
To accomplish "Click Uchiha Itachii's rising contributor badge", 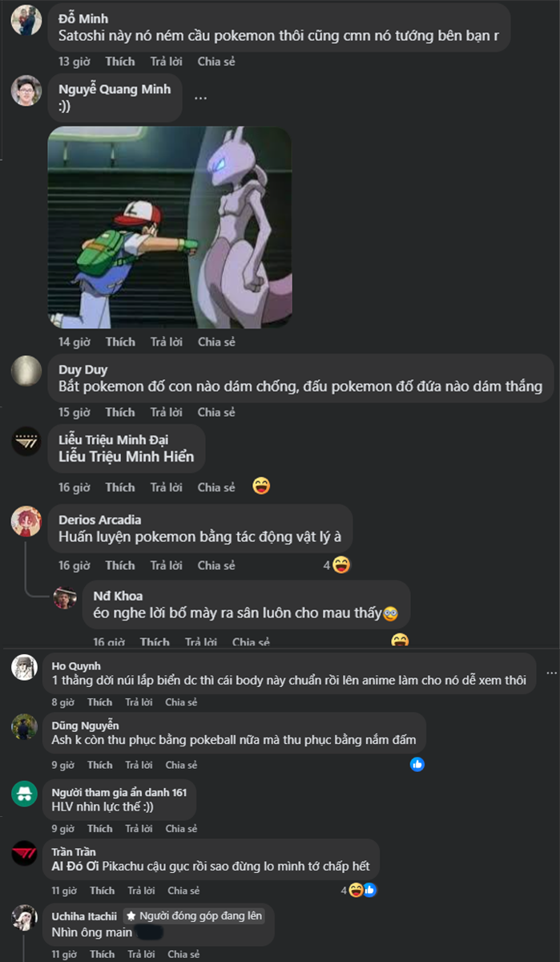I will [194, 916].
